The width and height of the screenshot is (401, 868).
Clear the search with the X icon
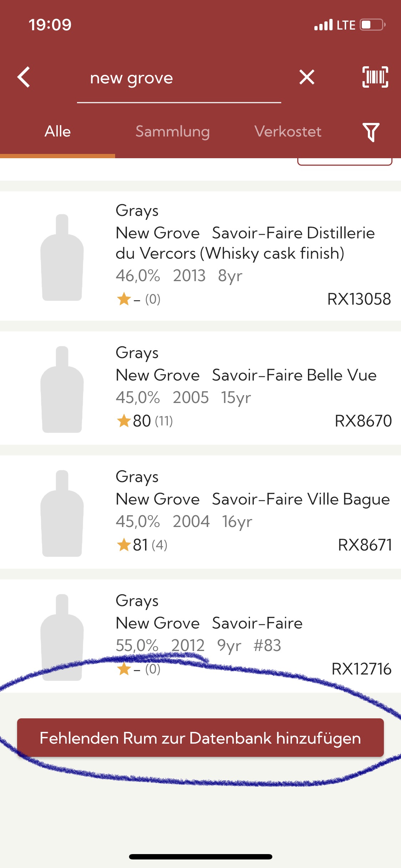[x=307, y=77]
